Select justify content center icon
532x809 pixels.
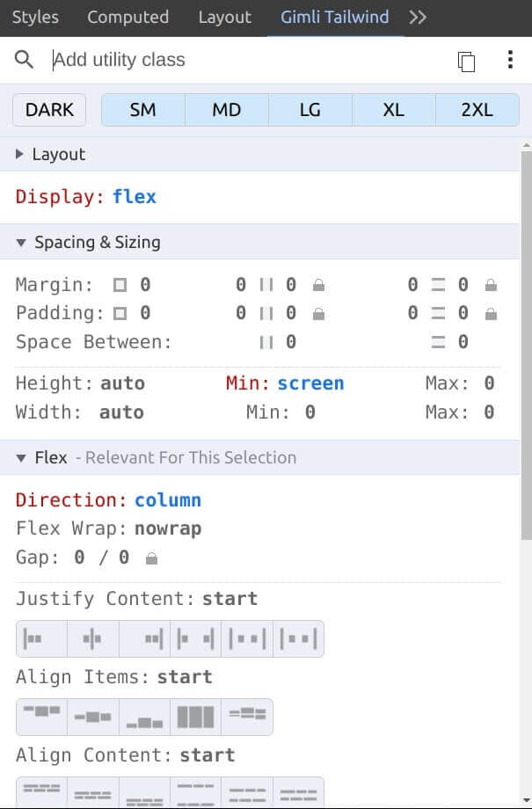tap(93, 638)
